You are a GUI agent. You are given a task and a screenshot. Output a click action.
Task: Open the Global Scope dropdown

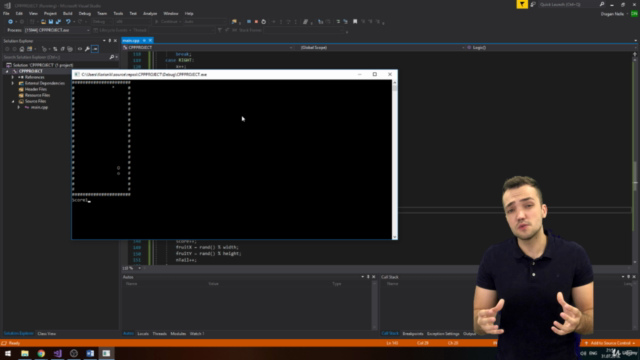tap(463, 48)
